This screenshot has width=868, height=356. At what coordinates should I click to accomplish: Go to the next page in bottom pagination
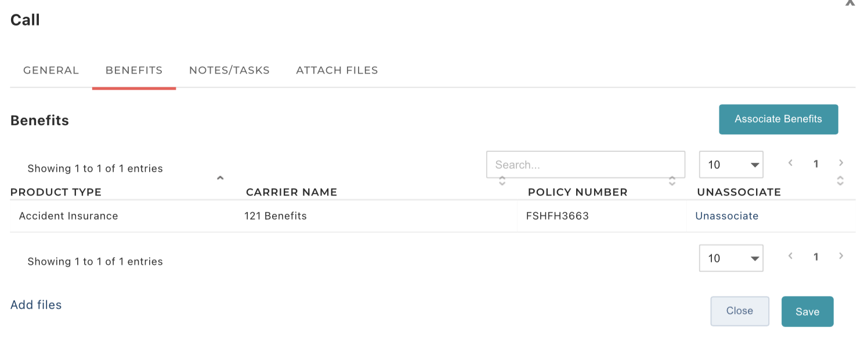pos(841,256)
